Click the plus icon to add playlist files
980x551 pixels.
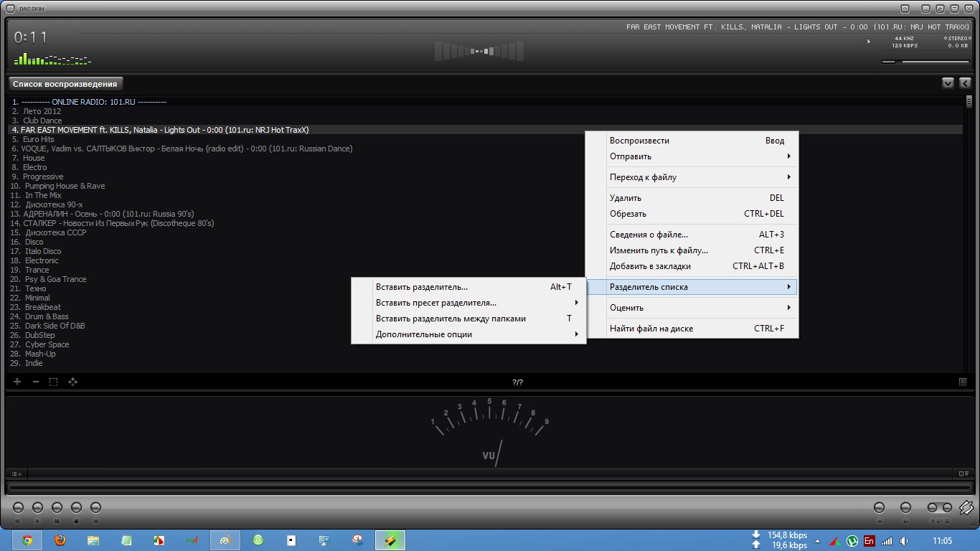coord(17,382)
